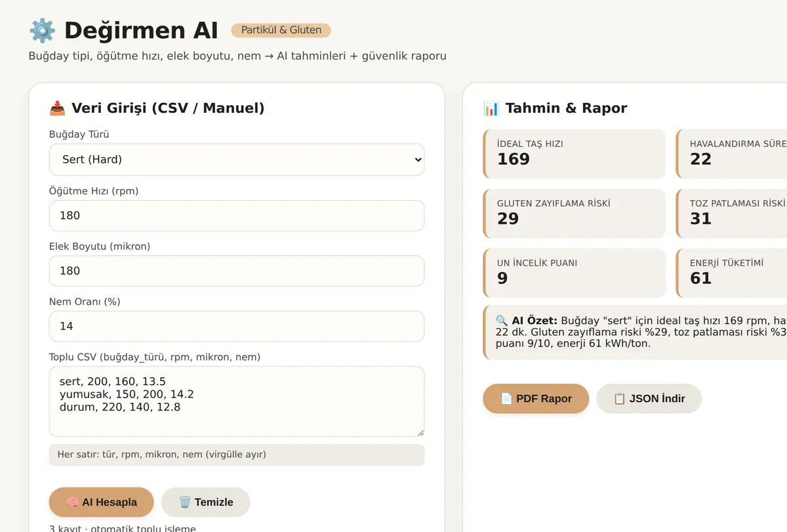This screenshot has width=787, height=532.
Task: Click the İdeal Taş Hızı result card
Action: coord(575,153)
